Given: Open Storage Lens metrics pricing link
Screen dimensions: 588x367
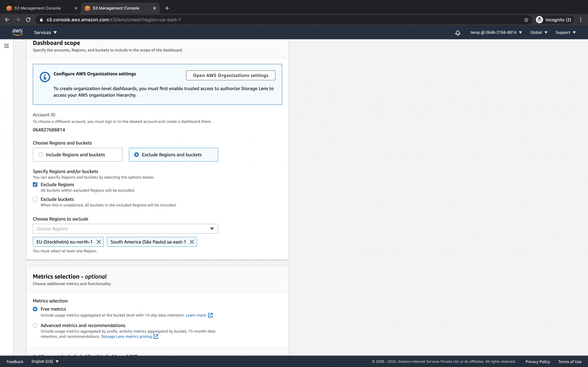Looking at the screenshot, I should coord(126,337).
